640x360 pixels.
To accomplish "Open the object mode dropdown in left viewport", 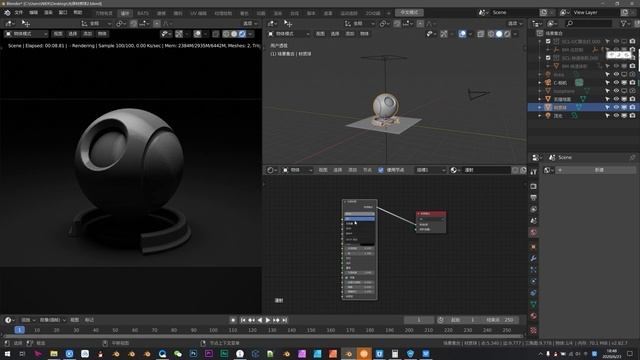I will [x=26, y=34].
